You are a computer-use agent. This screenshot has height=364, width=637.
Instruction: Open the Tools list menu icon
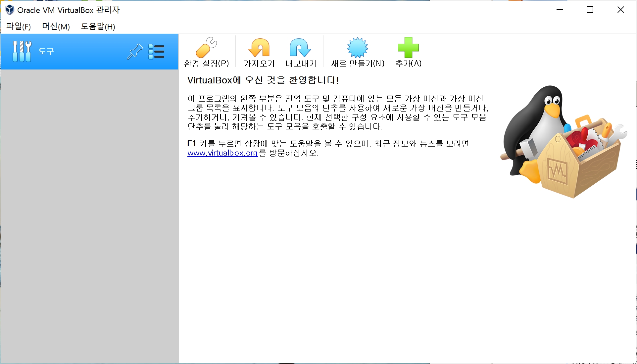[156, 52]
